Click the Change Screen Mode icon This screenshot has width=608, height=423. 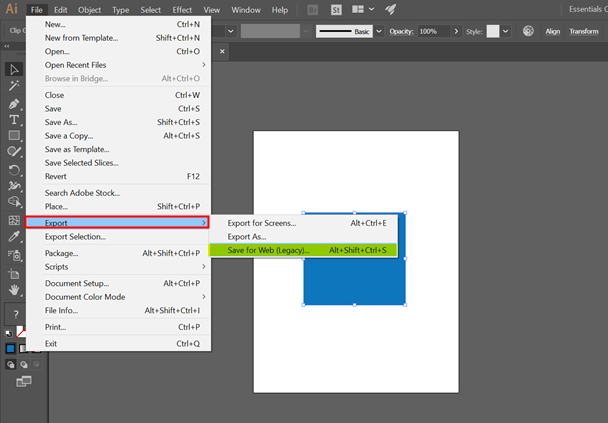tap(24, 381)
